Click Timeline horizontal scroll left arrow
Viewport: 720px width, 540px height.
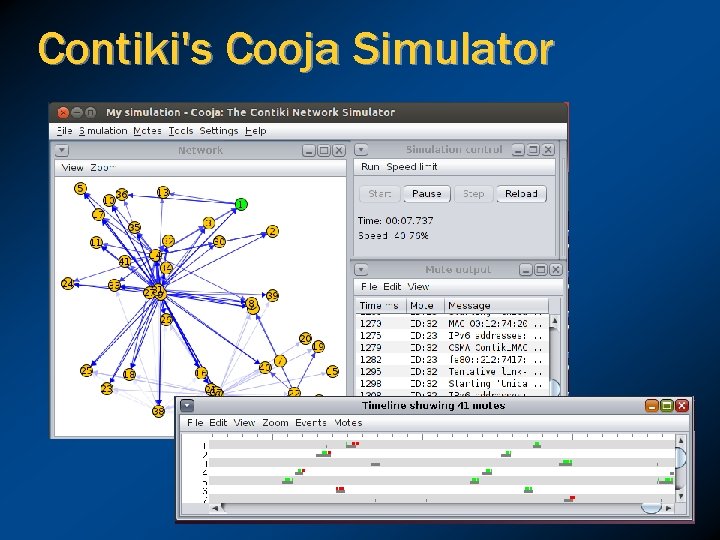[215, 508]
